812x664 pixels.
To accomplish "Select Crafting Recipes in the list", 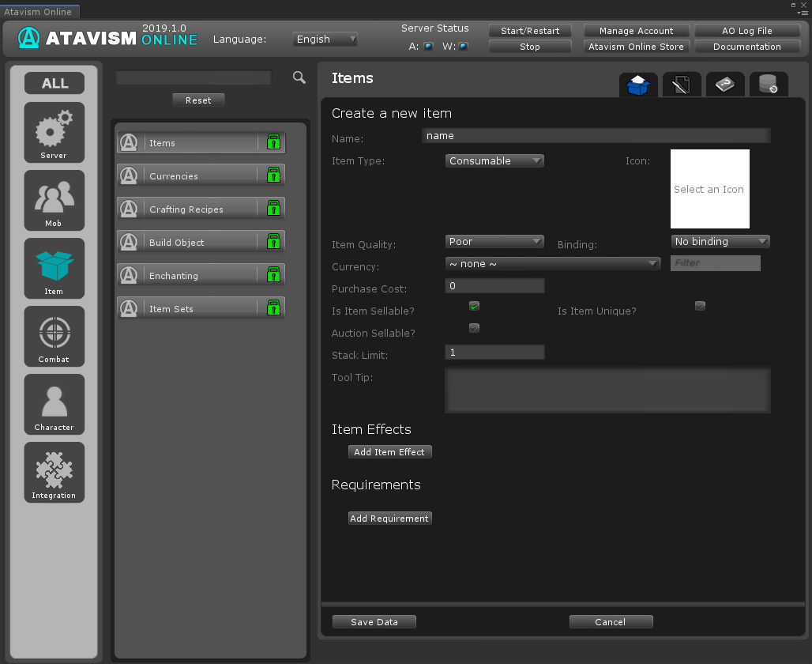I will [186, 209].
